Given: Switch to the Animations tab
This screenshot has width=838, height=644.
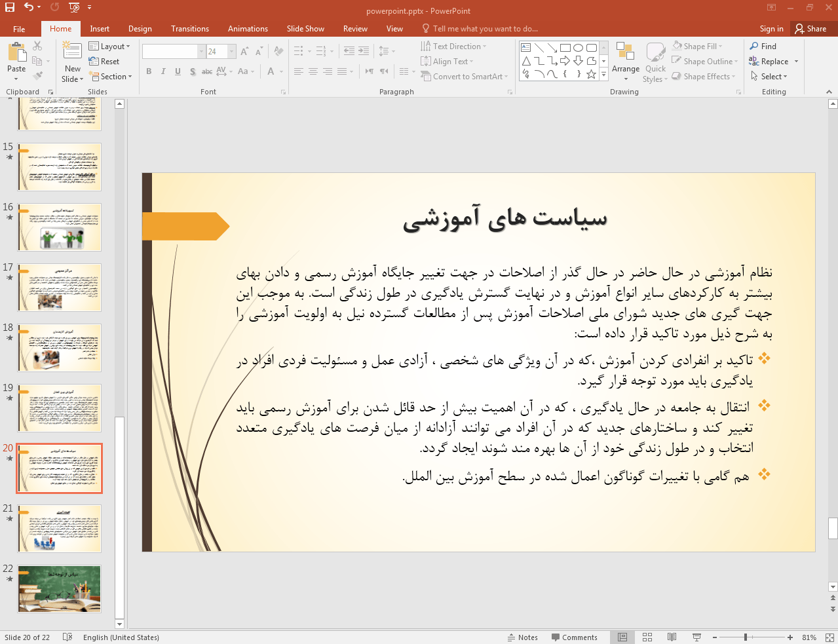Looking at the screenshot, I should [248, 29].
